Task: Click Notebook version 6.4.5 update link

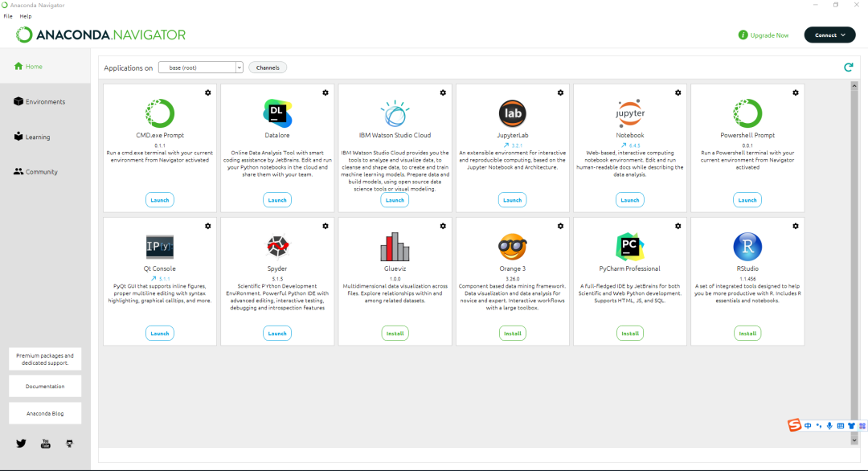Action: coord(630,145)
